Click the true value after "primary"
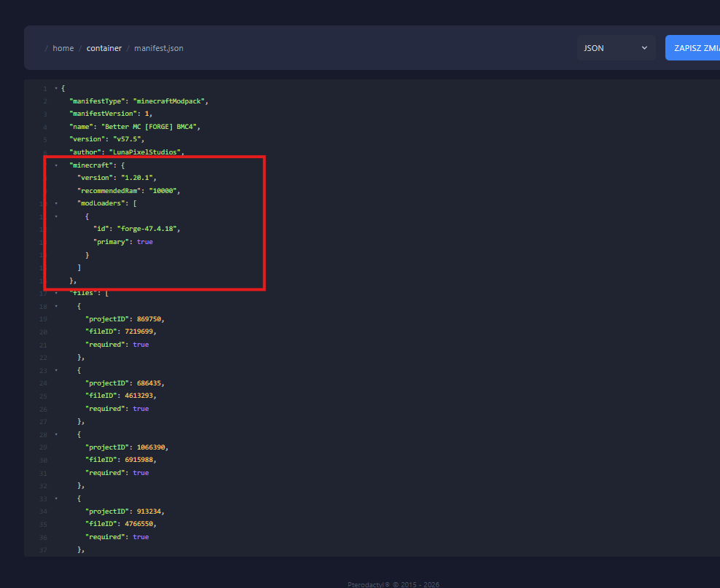 click(x=144, y=241)
